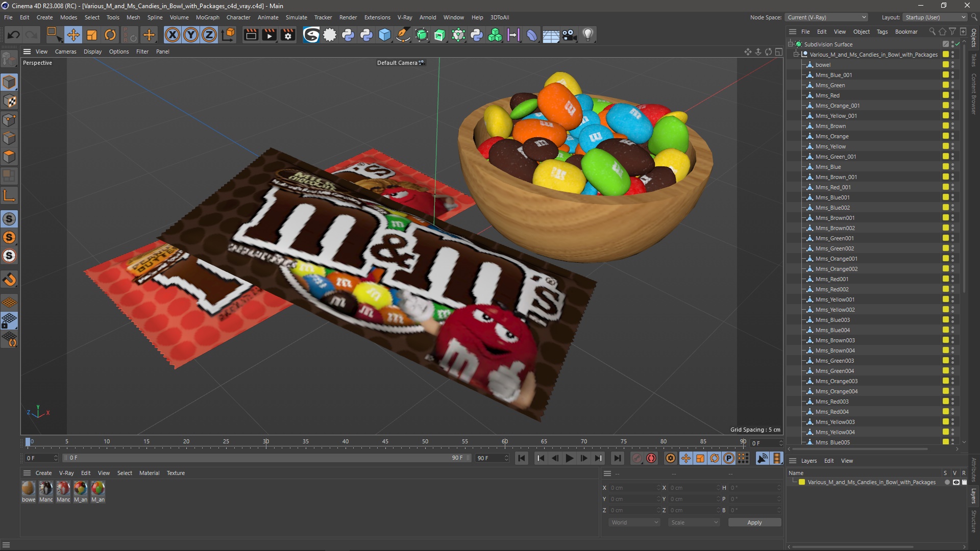Viewport: 980px width, 551px height.
Task: Click the timeline frame 45 marker
Action: (x=385, y=442)
